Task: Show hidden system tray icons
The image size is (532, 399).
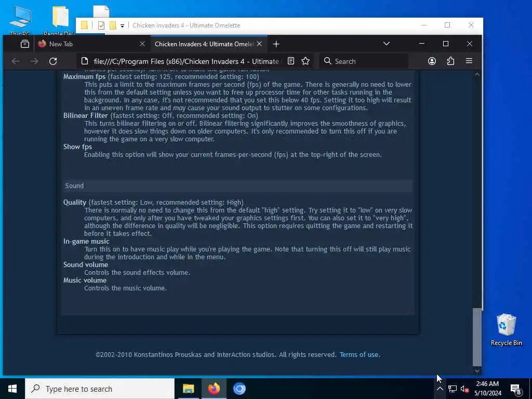Action: point(440,389)
